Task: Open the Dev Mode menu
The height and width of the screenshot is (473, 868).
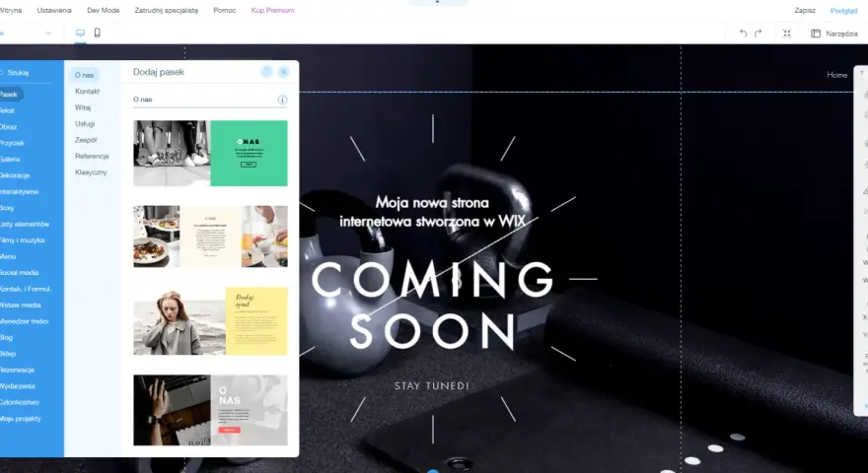Action: click(103, 11)
